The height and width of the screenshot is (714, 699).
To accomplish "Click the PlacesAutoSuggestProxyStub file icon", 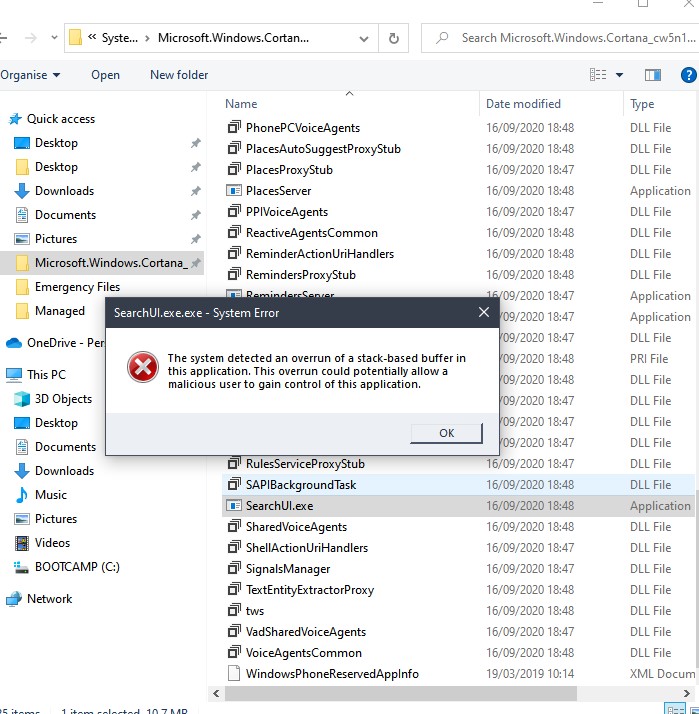I will coord(234,148).
